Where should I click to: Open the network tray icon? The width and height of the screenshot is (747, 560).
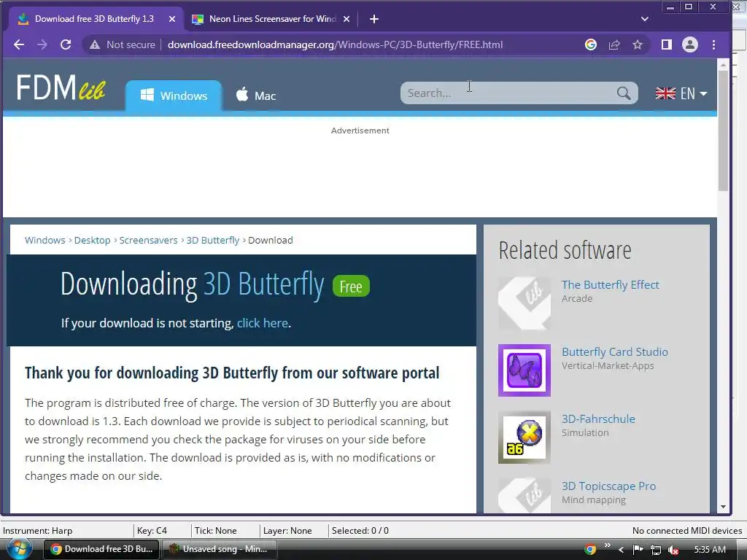656,550
